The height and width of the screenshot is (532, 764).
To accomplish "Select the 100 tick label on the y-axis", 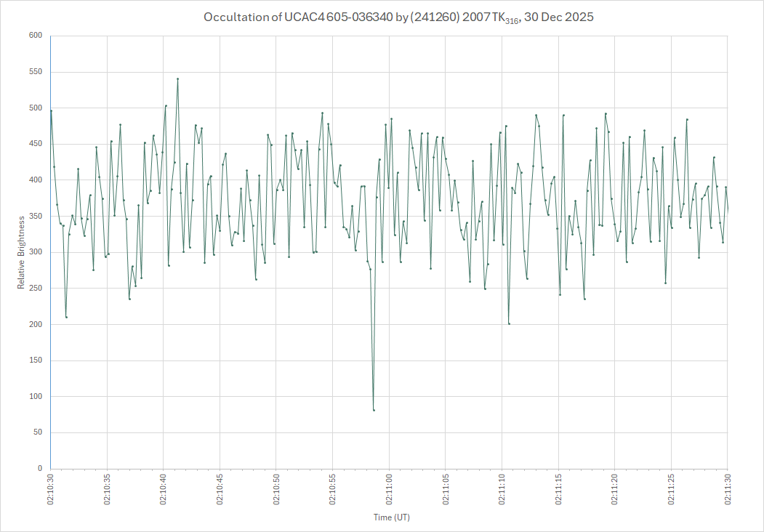I will [x=36, y=397].
